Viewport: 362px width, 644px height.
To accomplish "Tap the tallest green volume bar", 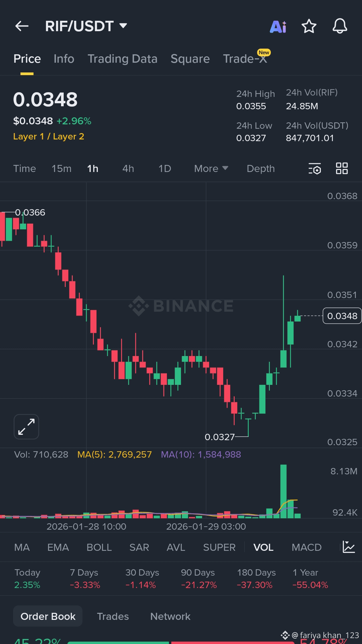I will (x=284, y=491).
